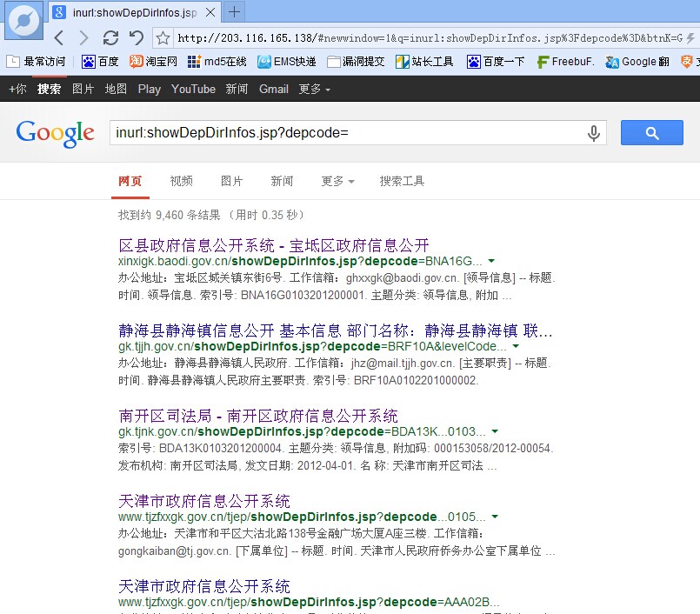700x614 pixels.
Task: Close the inurl:showDepDirInfos.jsp tab
Action: 210,12
